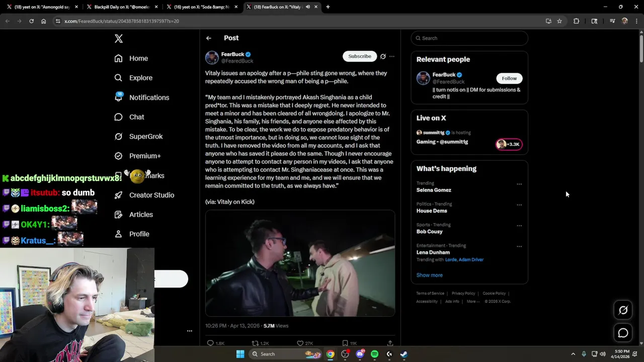
Task: Open the Premium+ icon
Action: 118,156
